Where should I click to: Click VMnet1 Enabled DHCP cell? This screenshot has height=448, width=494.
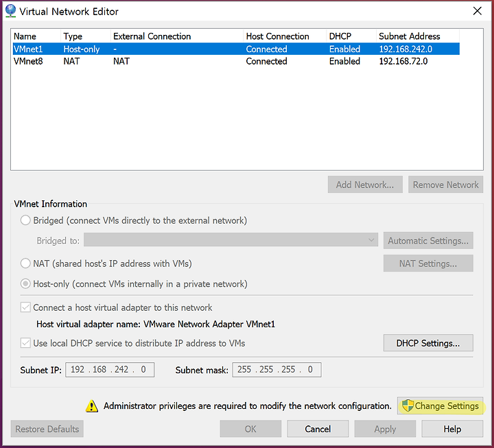click(344, 49)
